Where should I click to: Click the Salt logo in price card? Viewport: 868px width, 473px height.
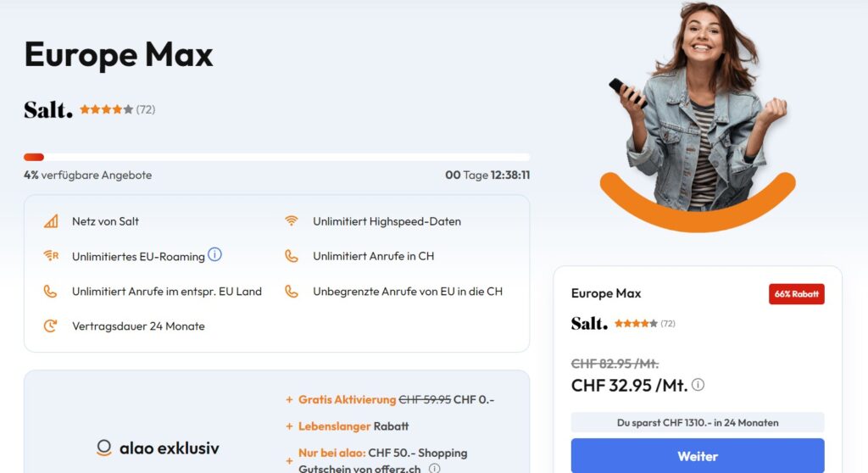click(x=589, y=323)
